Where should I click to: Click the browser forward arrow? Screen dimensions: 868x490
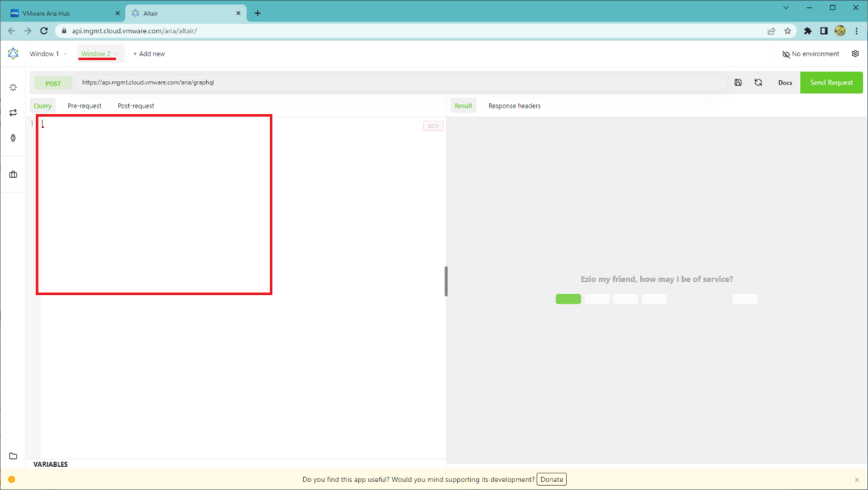coord(27,31)
